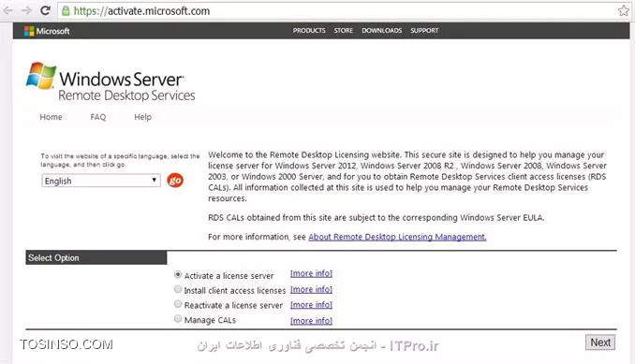
Task: Click the Windows Server flag logo
Action: tap(41, 75)
